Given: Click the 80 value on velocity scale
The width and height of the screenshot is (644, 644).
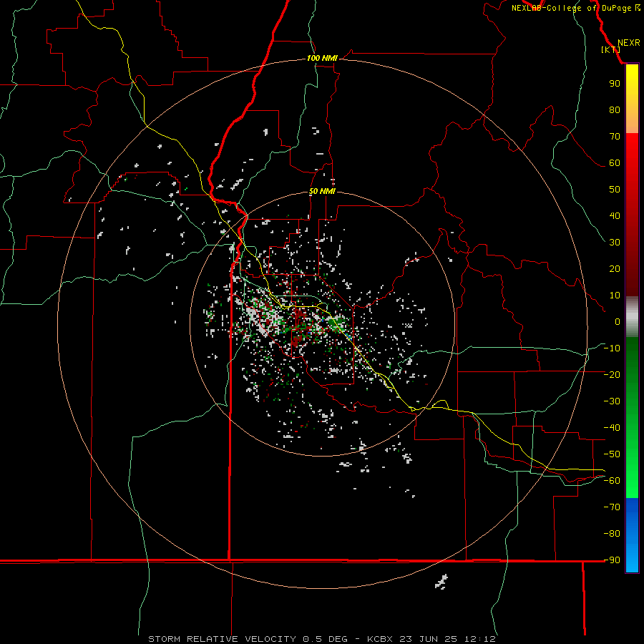Looking at the screenshot, I should click(615, 109).
